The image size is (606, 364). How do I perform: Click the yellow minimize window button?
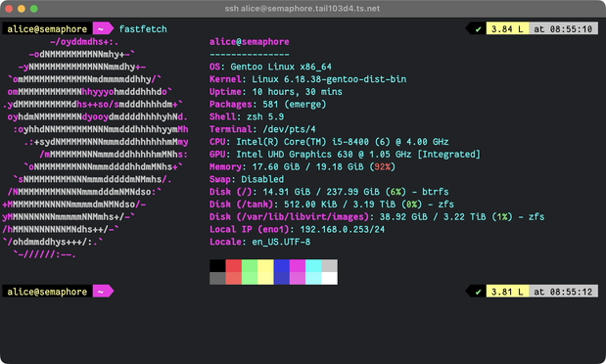[22, 9]
